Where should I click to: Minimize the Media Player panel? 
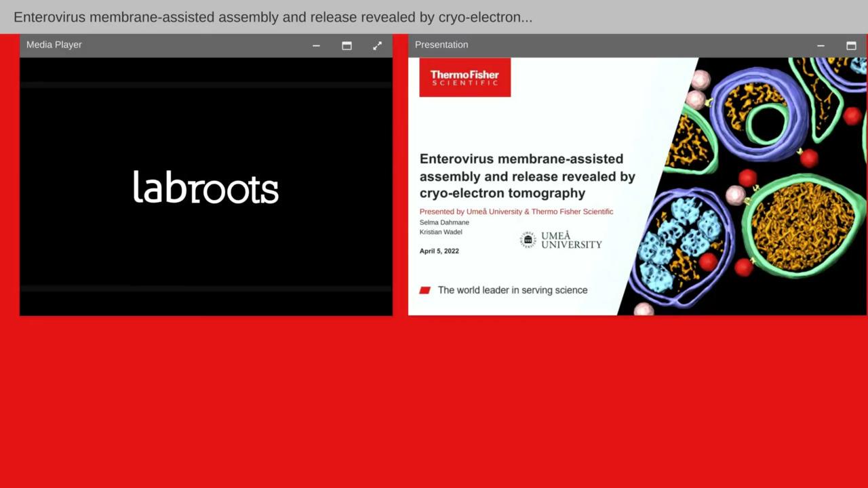click(316, 45)
